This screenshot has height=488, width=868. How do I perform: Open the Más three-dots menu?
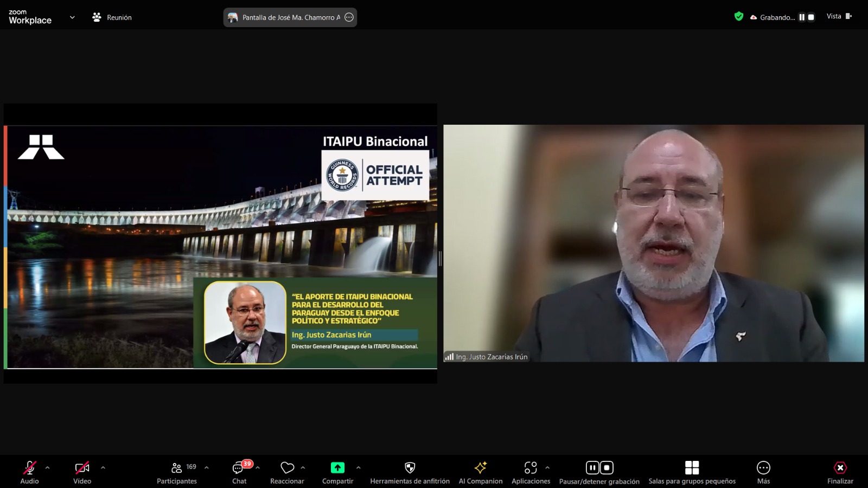(x=763, y=472)
